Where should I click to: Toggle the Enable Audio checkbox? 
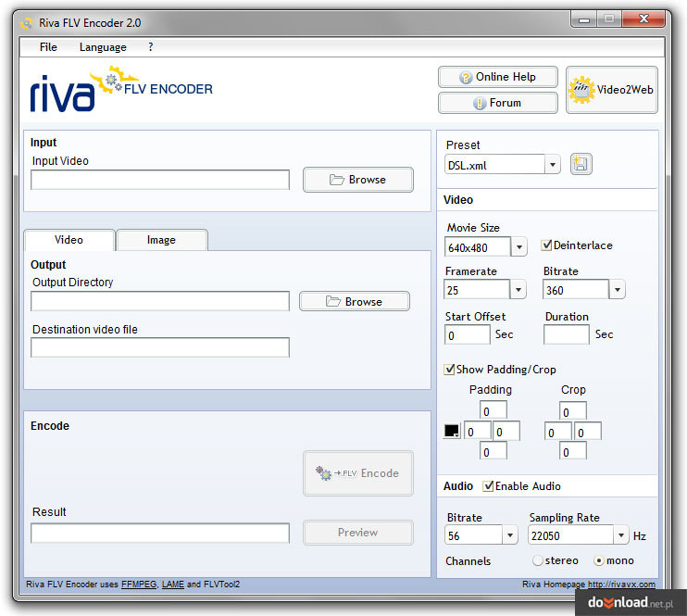point(488,486)
